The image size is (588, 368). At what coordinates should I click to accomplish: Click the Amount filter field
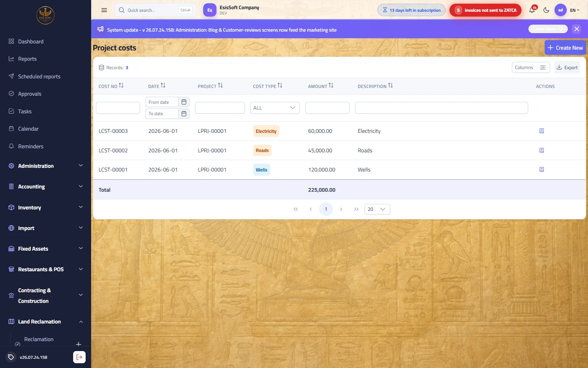327,108
